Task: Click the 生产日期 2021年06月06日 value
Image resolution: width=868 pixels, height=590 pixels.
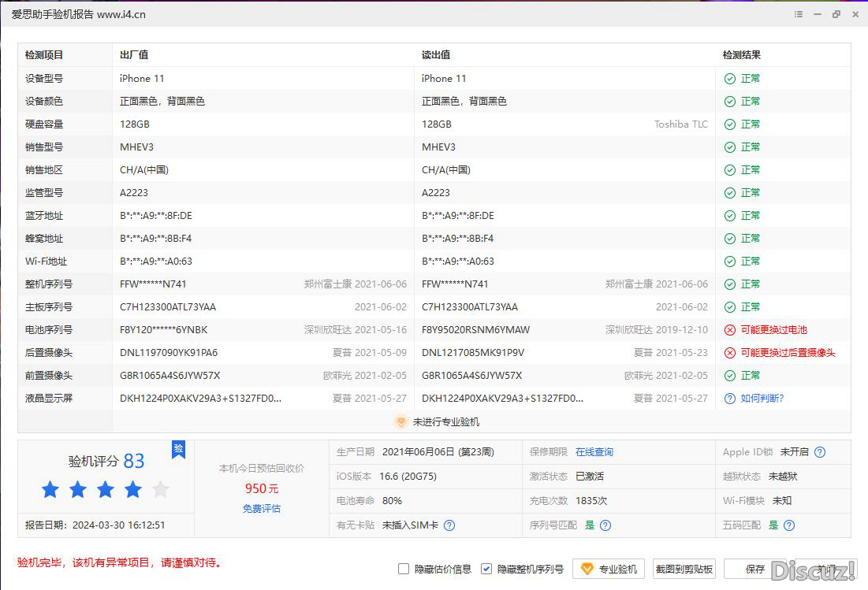Action: (x=438, y=452)
